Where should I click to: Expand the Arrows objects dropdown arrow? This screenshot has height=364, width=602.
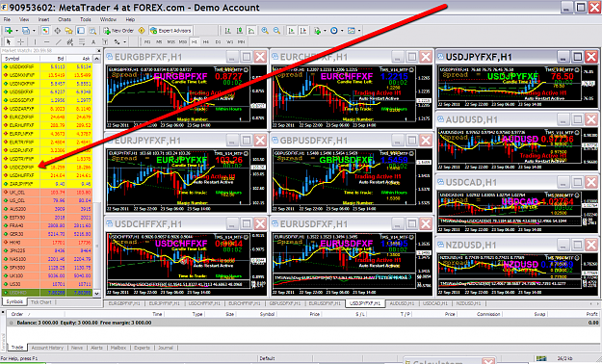[125, 42]
